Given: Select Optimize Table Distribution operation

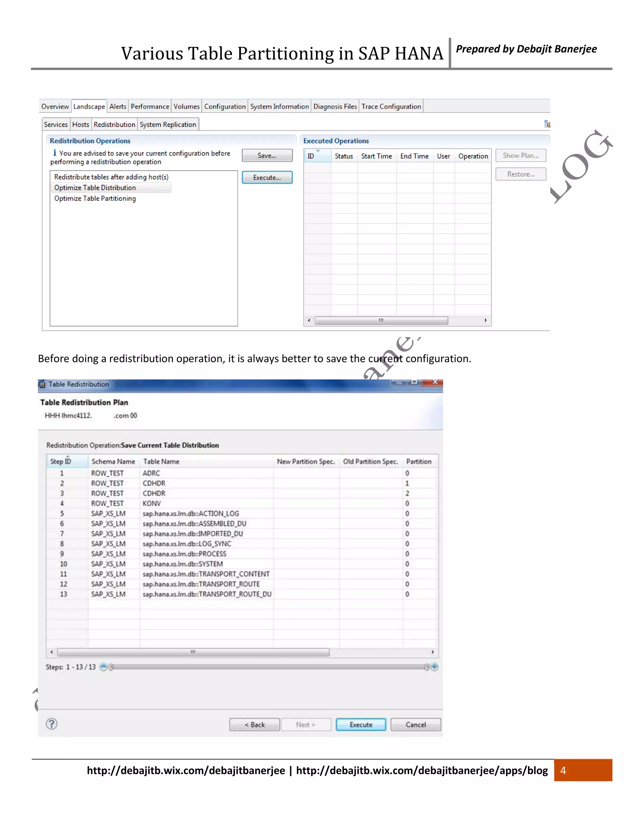Looking at the screenshot, I should (111, 188).
